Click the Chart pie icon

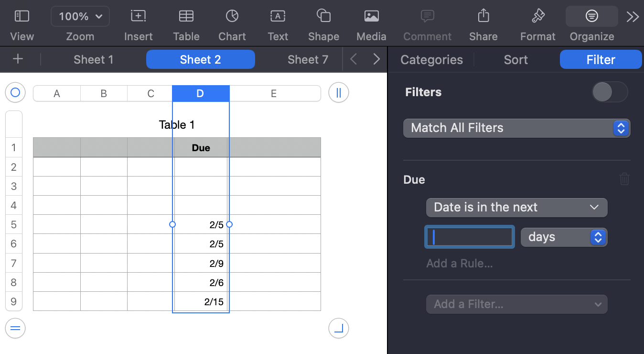(x=232, y=16)
